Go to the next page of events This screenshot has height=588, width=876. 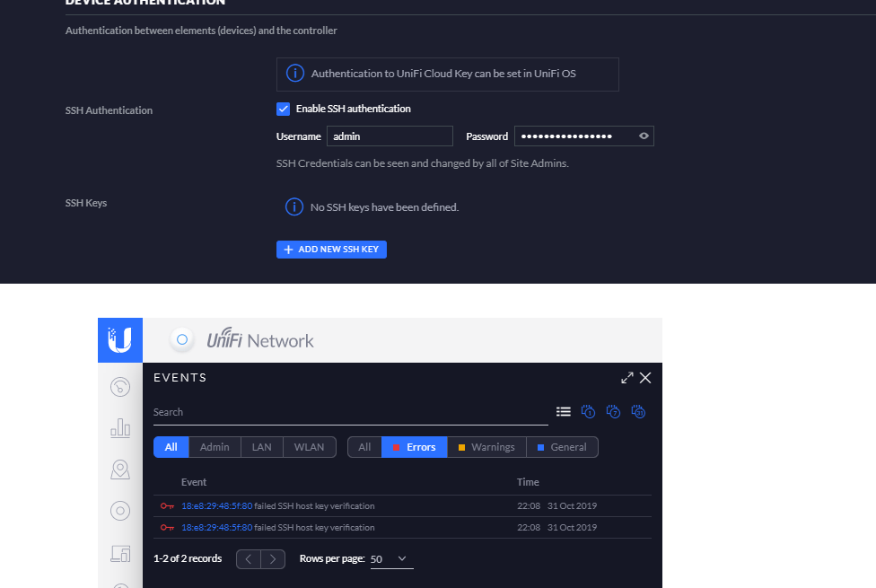pyautogui.click(x=273, y=559)
